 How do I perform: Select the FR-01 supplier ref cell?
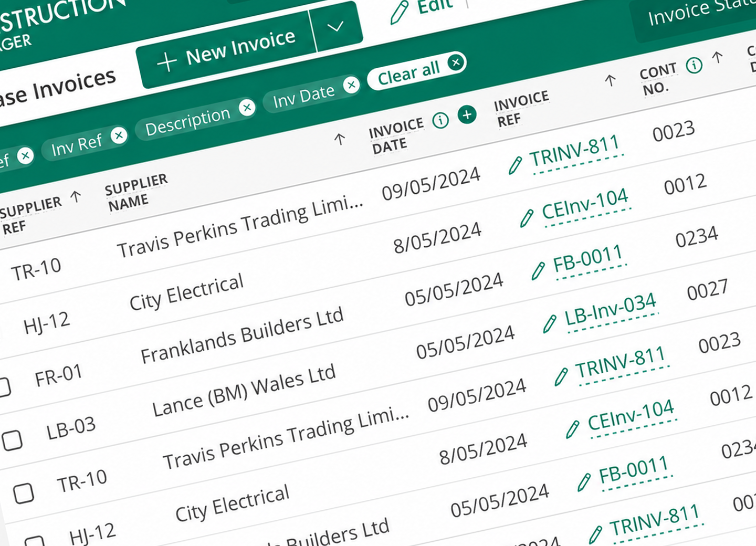point(59,376)
